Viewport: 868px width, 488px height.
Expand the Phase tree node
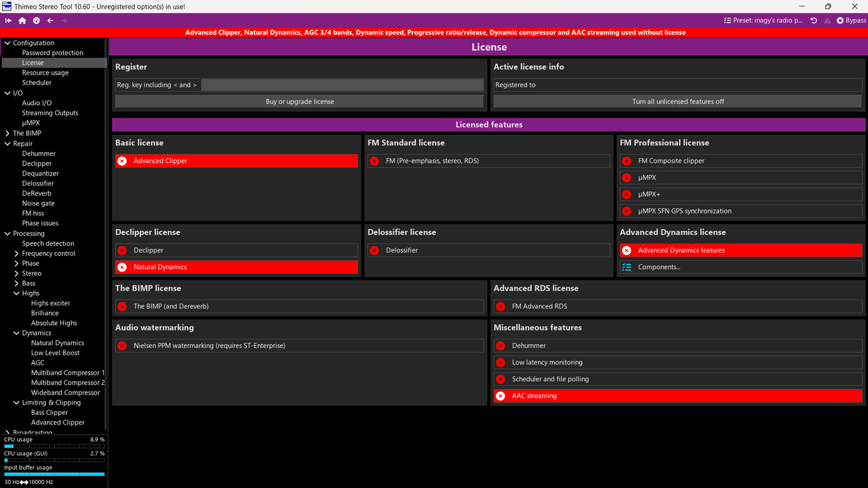(16, 264)
